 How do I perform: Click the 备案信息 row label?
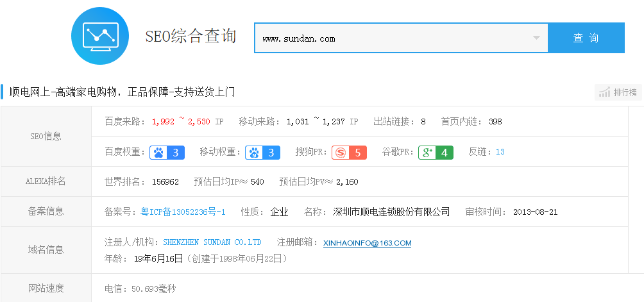[x=46, y=212]
